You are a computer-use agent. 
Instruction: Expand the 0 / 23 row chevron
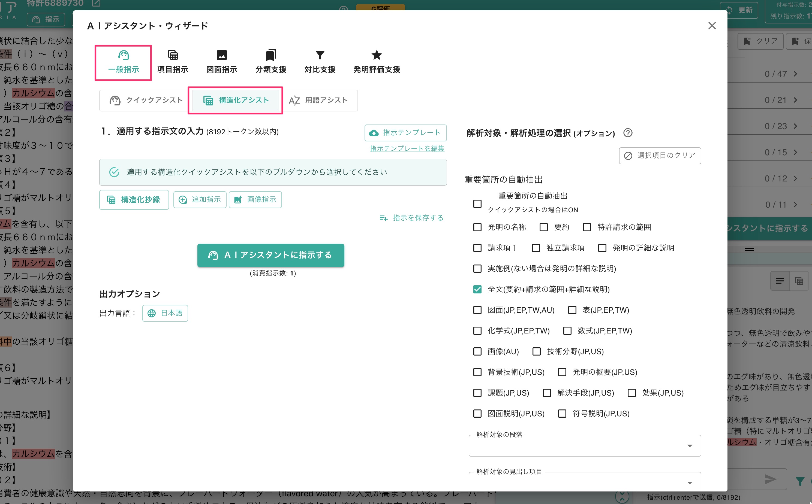click(796, 126)
